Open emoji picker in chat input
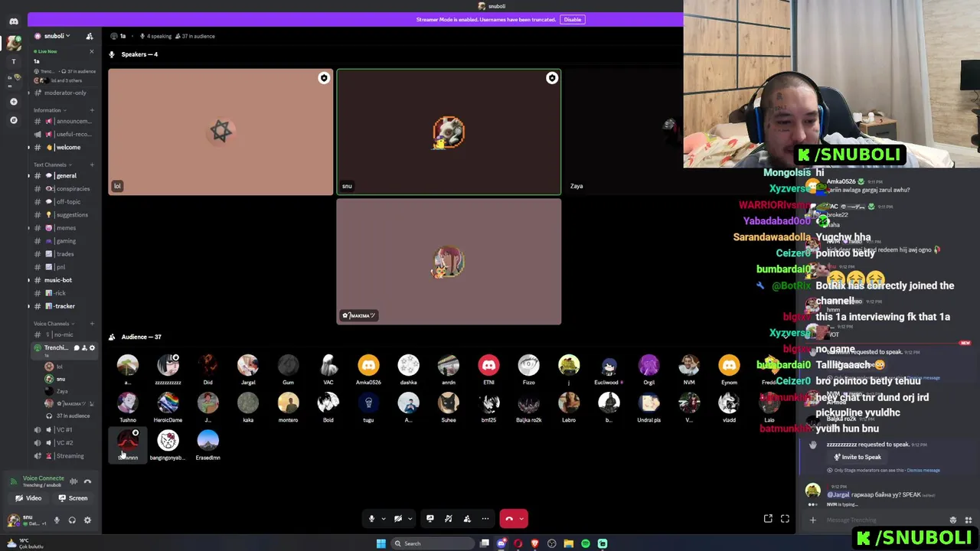 pyautogui.click(x=953, y=520)
